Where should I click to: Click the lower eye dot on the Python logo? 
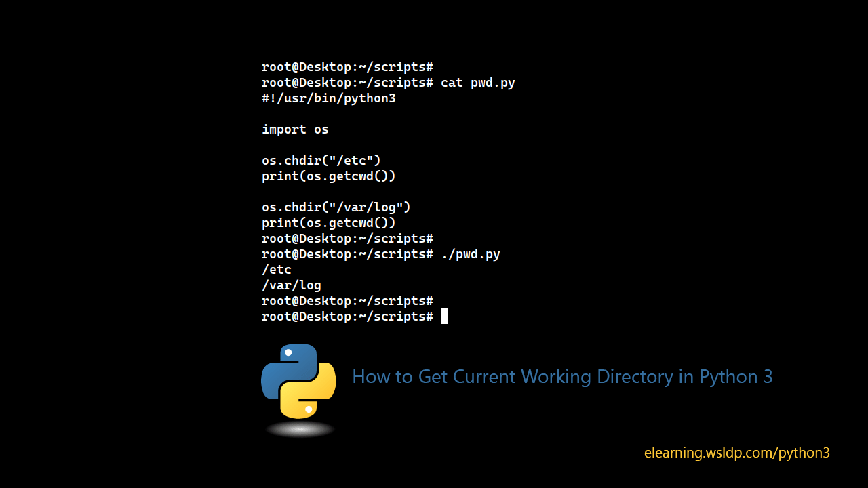[309, 409]
